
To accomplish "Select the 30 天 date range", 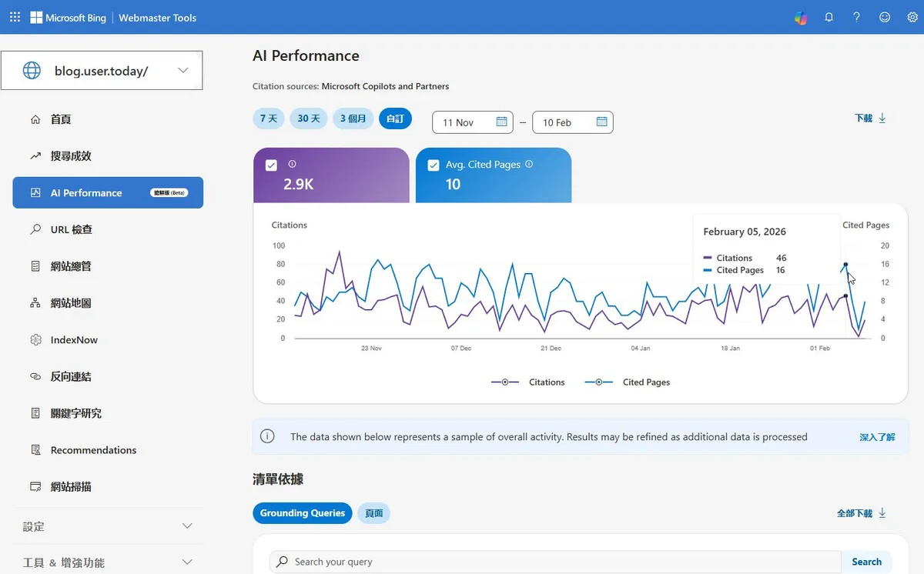I will tap(308, 118).
